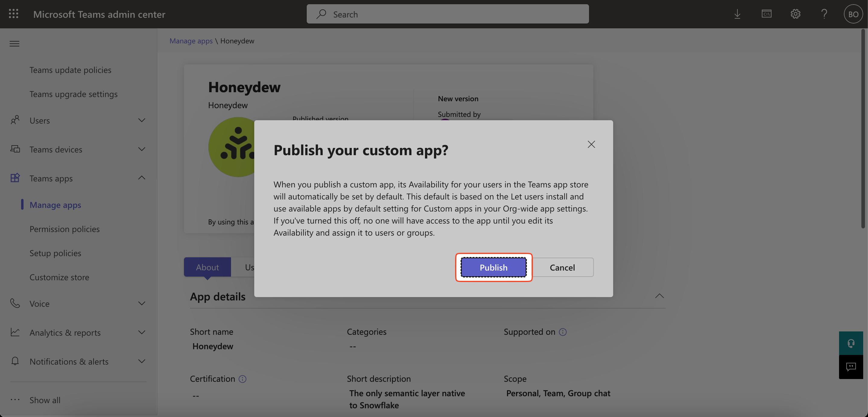
Task: Collapse navigation with hamburger menu icon
Action: click(x=14, y=44)
